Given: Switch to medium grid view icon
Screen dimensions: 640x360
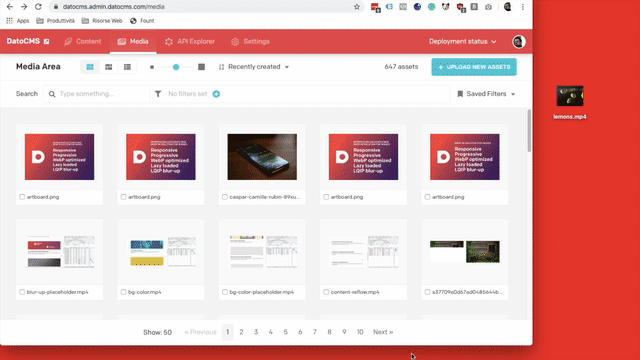Looking at the screenshot, I should 109,67.
